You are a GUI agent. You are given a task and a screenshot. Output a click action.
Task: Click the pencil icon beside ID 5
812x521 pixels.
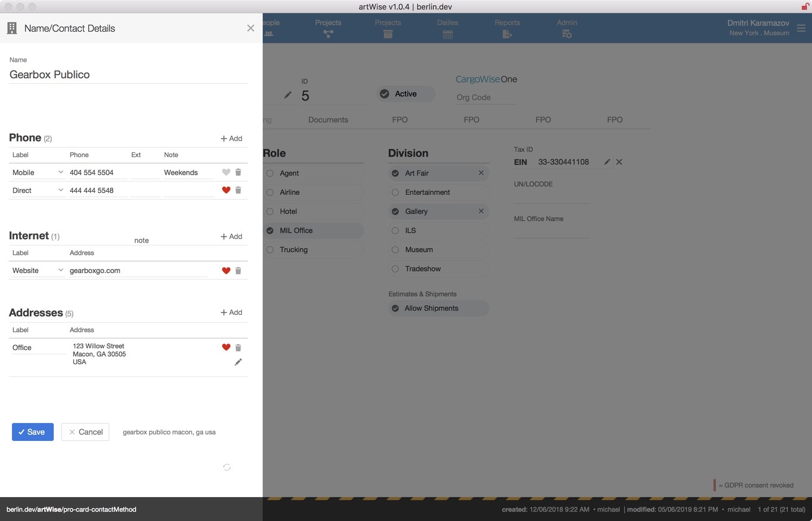(x=288, y=95)
